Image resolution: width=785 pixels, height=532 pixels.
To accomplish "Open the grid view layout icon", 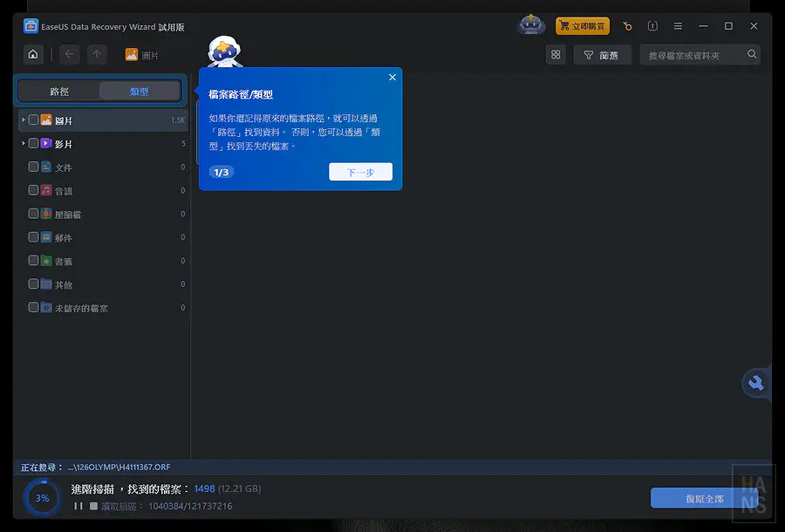I will point(556,54).
